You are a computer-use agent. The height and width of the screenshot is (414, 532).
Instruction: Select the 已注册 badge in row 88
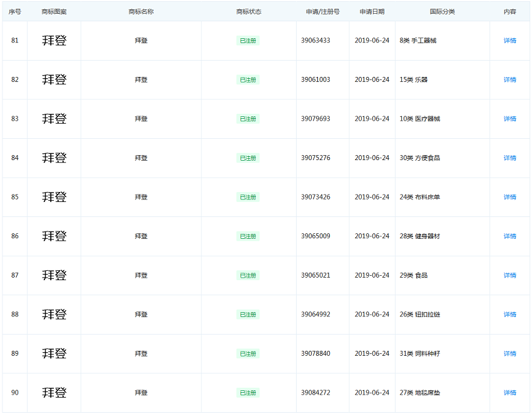pos(248,315)
